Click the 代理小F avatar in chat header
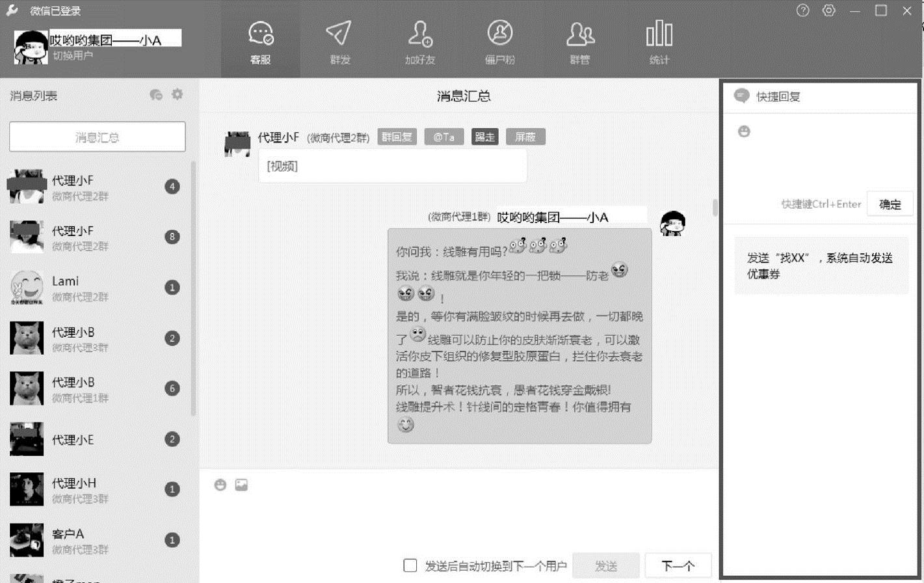Viewport: 924px width, 583px height. [x=237, y=143]
